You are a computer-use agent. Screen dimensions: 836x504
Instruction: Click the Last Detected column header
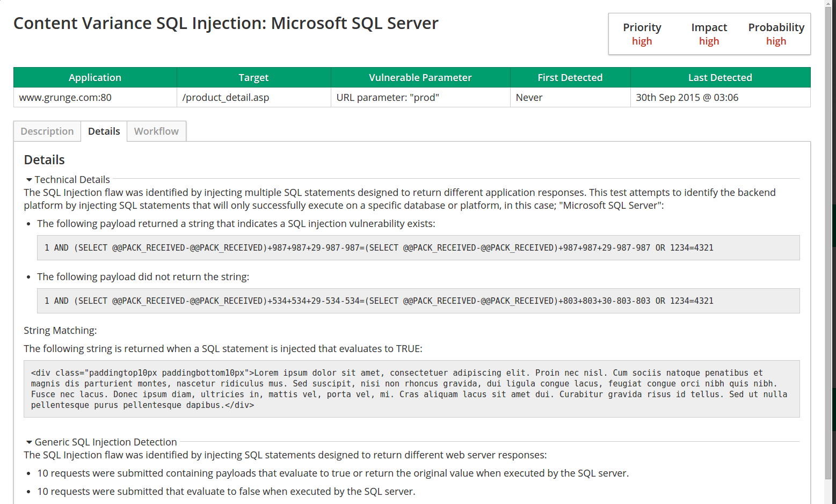click(720, 77)
